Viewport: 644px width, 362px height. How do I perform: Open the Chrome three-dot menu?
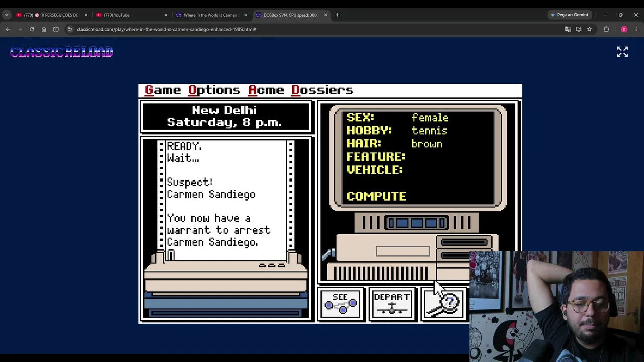coord(636,29)
